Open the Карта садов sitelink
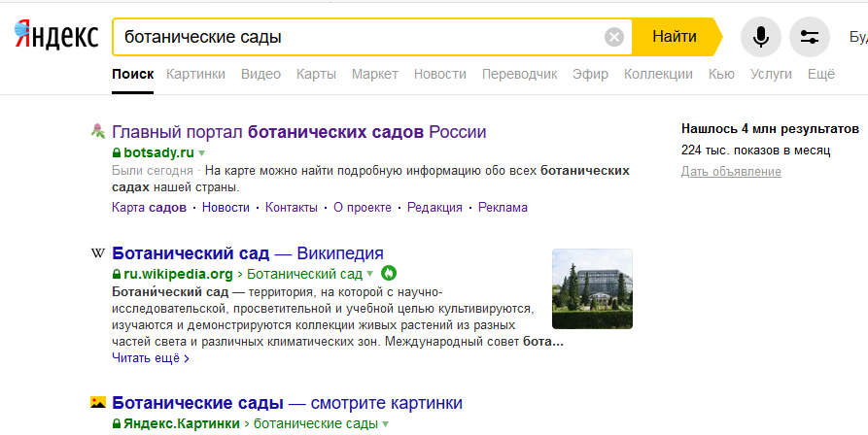This screenshot has width=868, height=435. (149, 208)
